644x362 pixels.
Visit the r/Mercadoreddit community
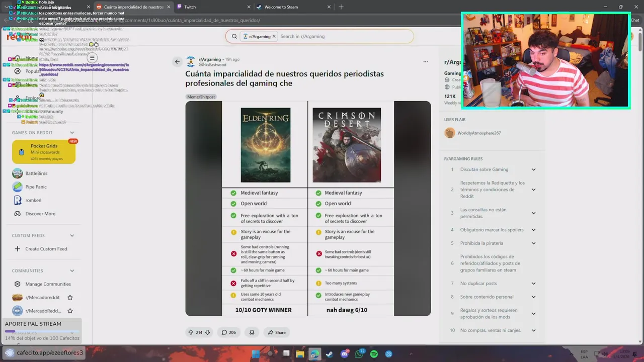point(42,298)
